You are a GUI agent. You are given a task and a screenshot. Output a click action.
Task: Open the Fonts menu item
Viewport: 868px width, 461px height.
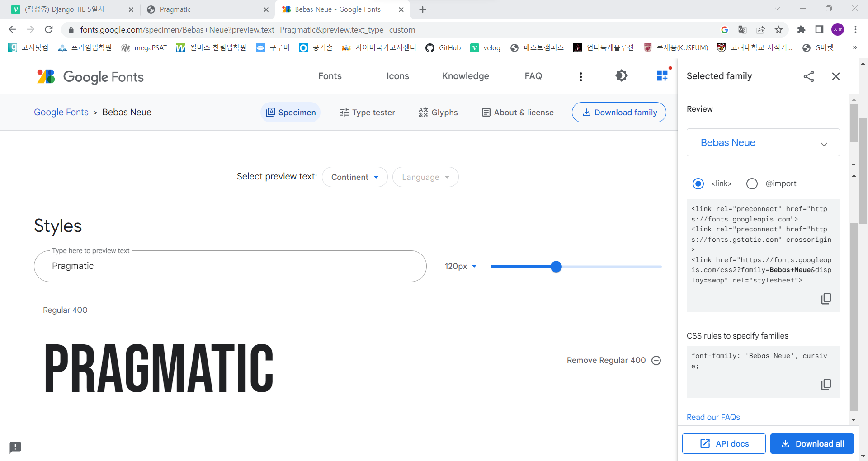click(x=330, y=76)
